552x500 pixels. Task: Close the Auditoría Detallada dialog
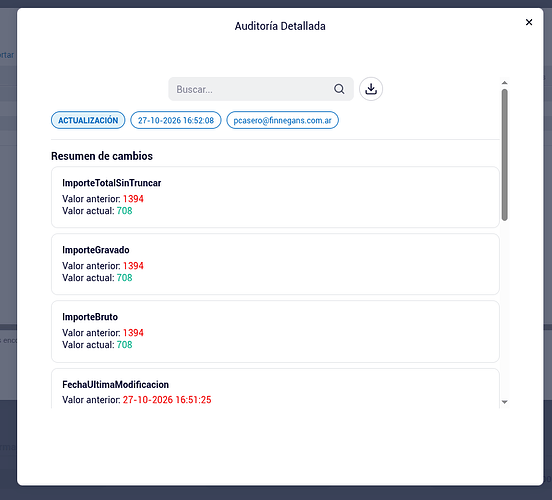point(529,22)
